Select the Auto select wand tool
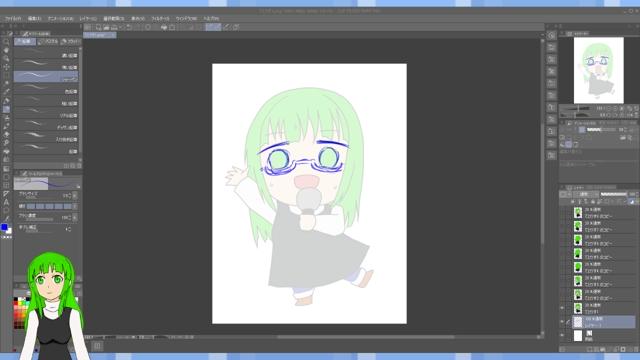This screenshot has height=360, width=640. (x=6, y=84)
